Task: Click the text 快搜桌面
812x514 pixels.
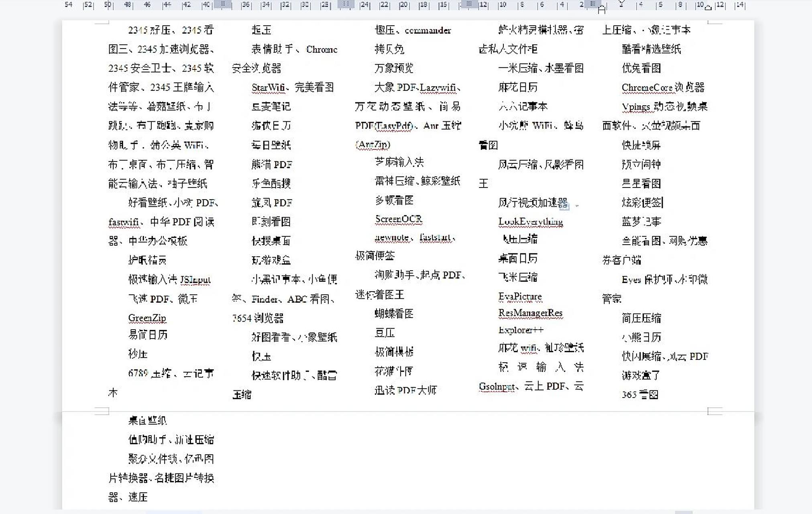Action: (271, 241)
